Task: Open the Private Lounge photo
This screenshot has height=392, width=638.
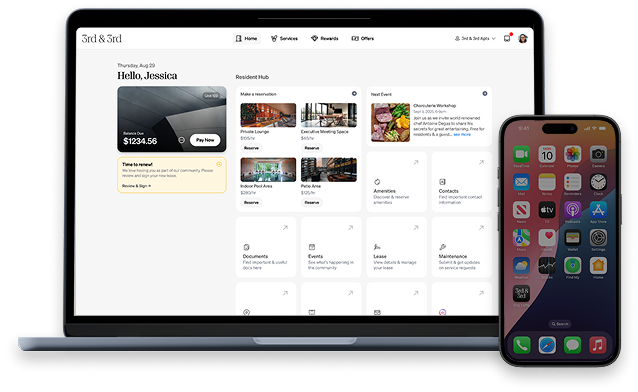Action: tap(268, 115)
